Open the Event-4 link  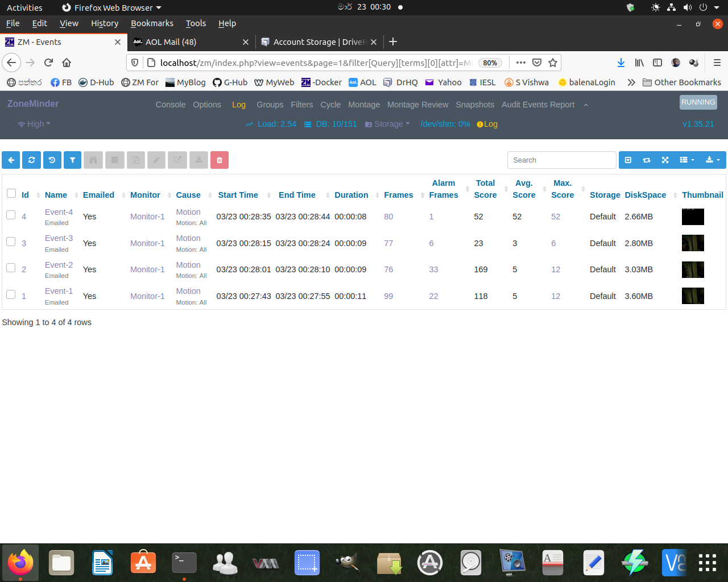tap(59, 212)
